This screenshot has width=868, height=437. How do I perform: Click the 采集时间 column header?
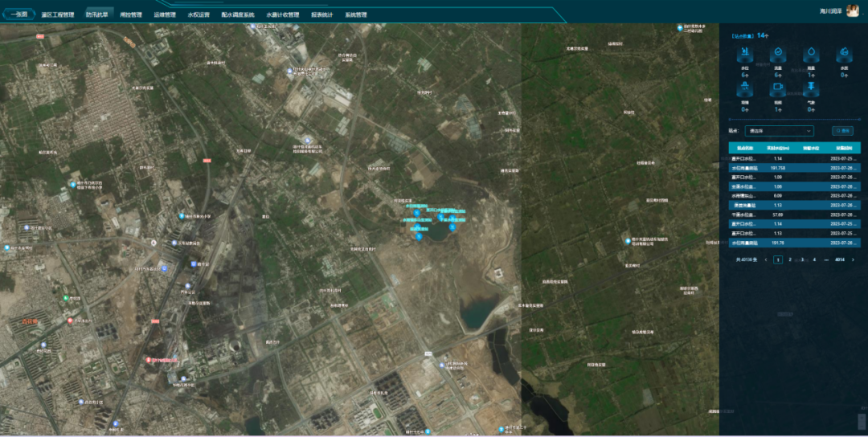point(844,149)
